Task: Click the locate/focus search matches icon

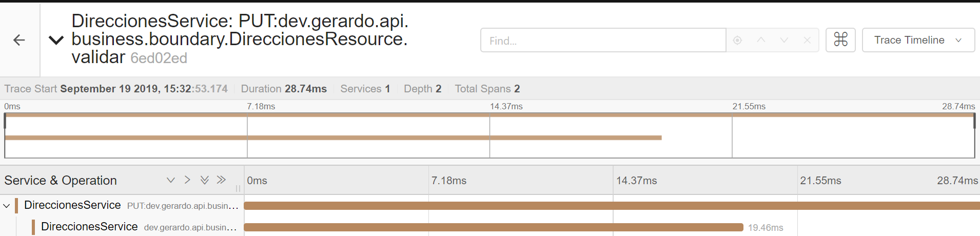Action: (737, 40)
